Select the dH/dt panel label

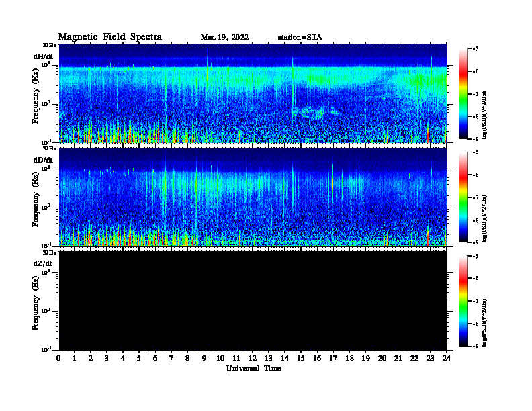(43, 56)
